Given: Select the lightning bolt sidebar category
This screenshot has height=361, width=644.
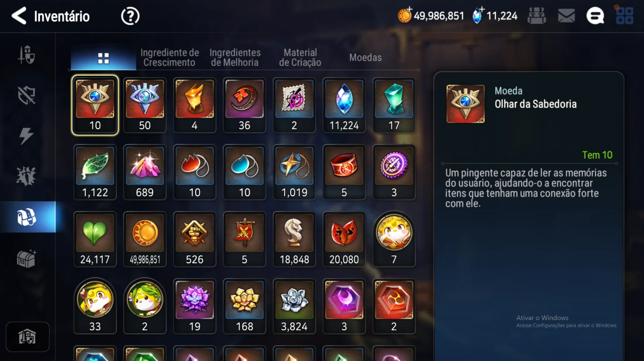Looking at the screenshot, I should pyautogui.click(x=26, y=136).
